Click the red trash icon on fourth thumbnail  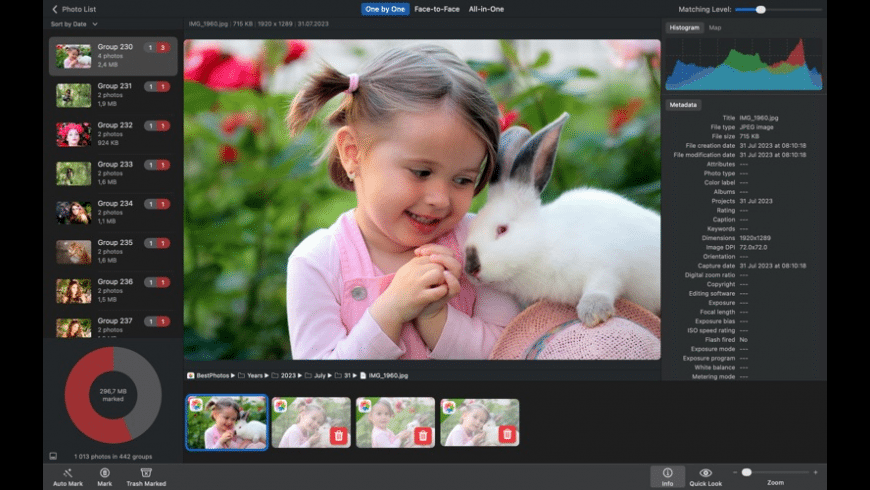click(x=507, y=435)
